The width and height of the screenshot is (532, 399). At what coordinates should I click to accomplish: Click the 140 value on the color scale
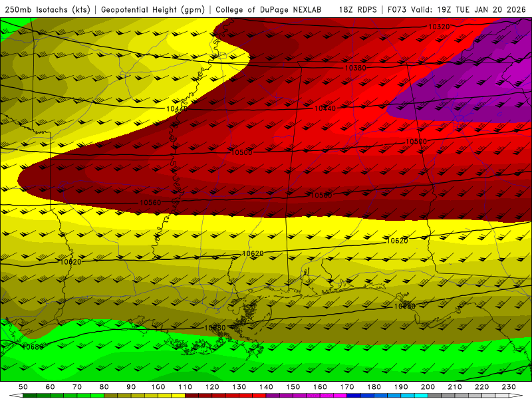[266, 387]
